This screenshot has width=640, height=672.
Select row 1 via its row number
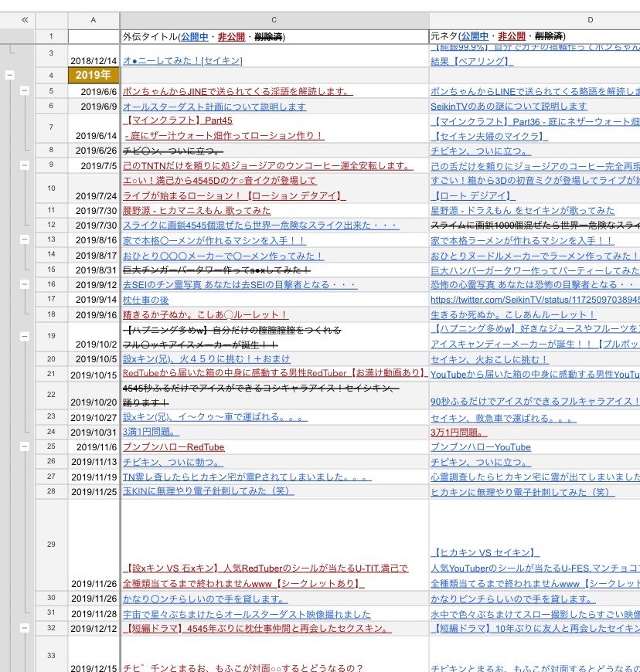click(x=51, y=36)
